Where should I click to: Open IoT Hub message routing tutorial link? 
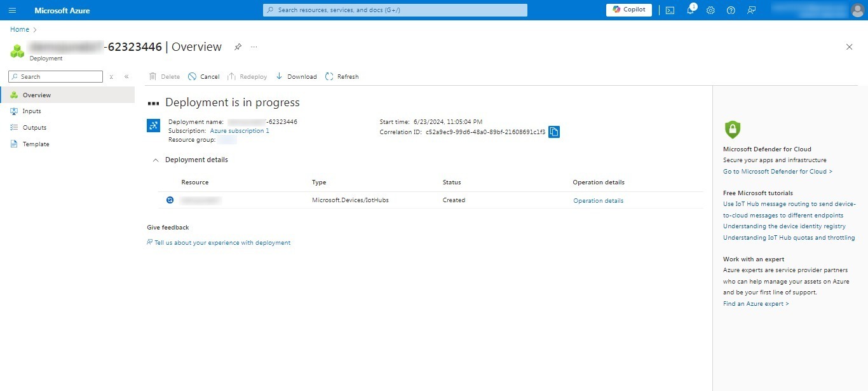(x=790, y=210)
